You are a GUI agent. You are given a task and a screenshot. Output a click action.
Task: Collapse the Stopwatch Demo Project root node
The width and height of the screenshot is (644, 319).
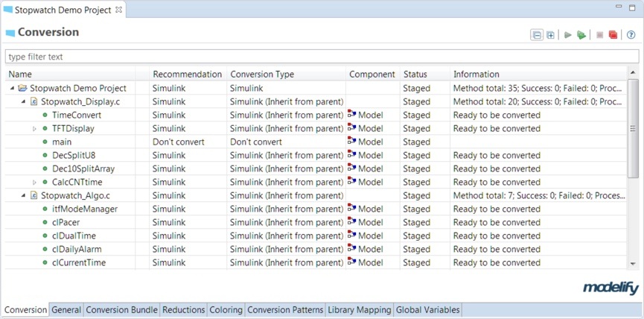pos(12,89)
